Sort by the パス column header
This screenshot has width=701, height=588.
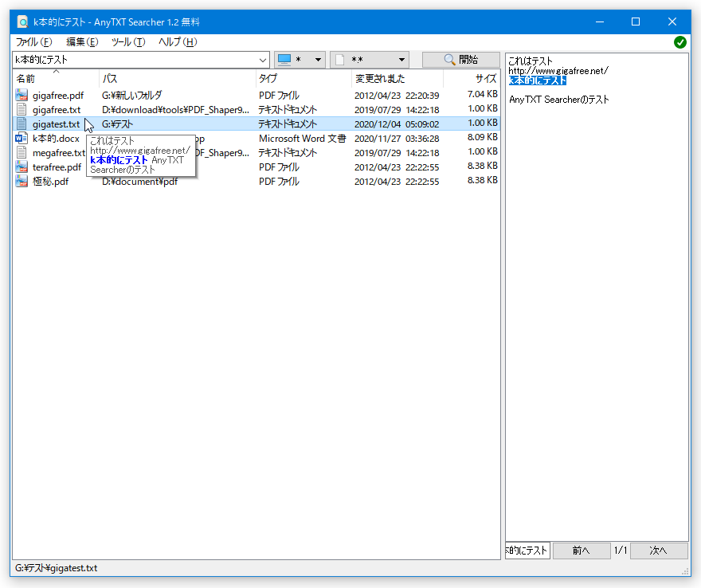coord(177,79)
